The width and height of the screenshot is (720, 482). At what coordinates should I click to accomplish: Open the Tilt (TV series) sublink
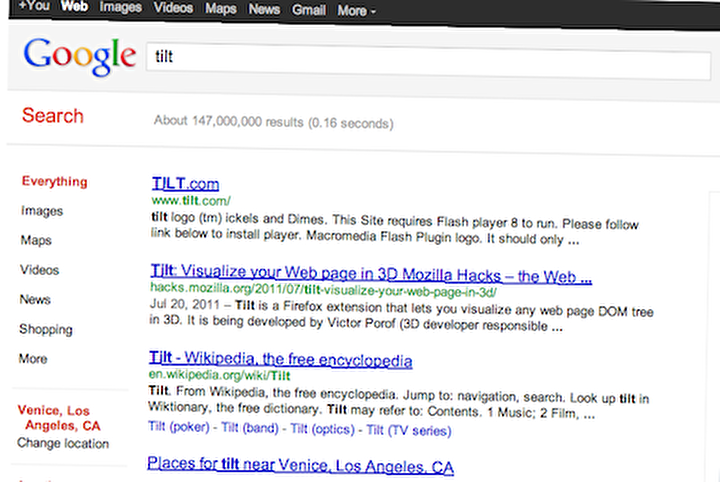coord(409,431)
